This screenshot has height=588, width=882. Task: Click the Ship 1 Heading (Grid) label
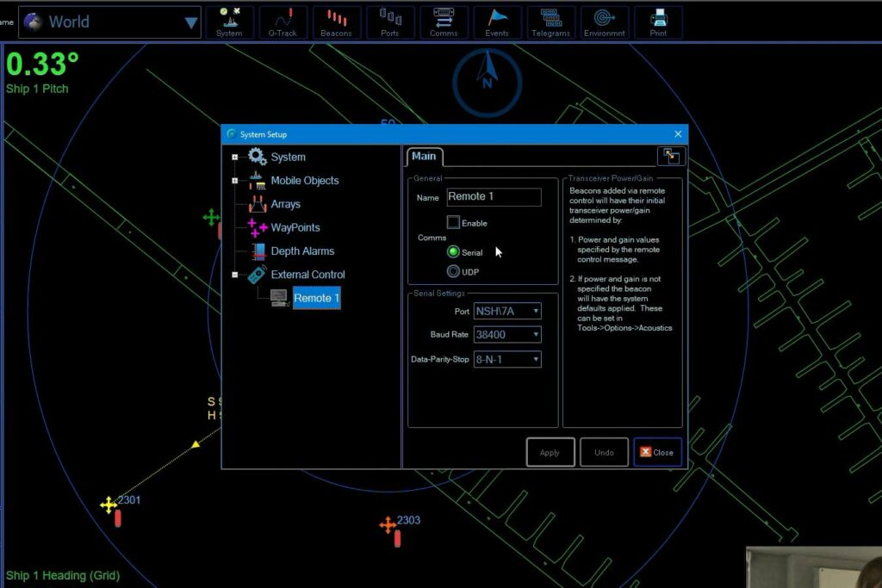(62, 575)
